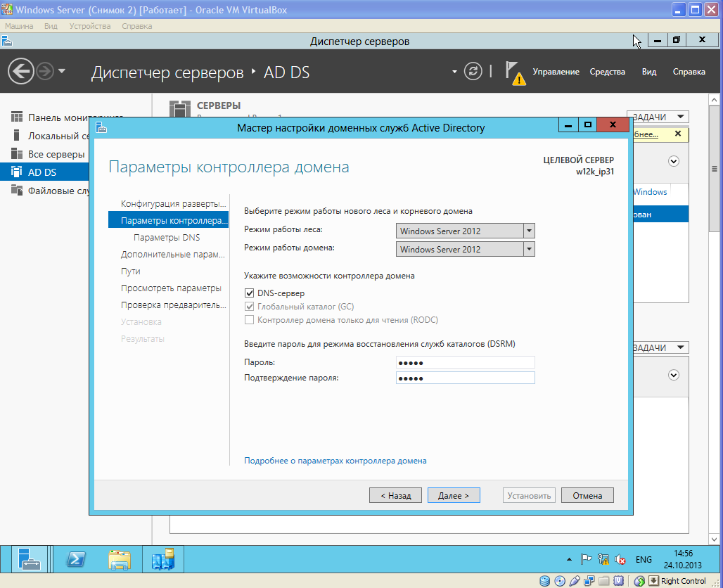Open the top ЗАДАЧИ dropdown
This screenshot has width=723, height=588.
click(x=660, y=117)
